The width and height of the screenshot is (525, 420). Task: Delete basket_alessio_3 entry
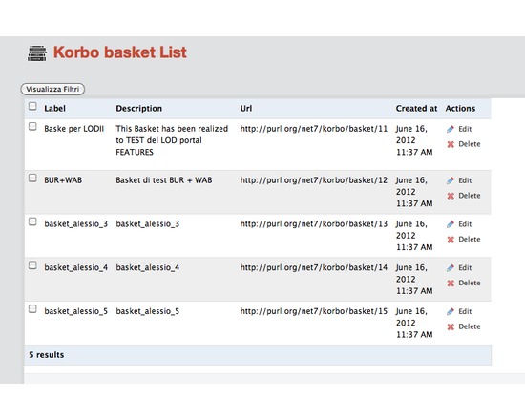coord(469,240)
